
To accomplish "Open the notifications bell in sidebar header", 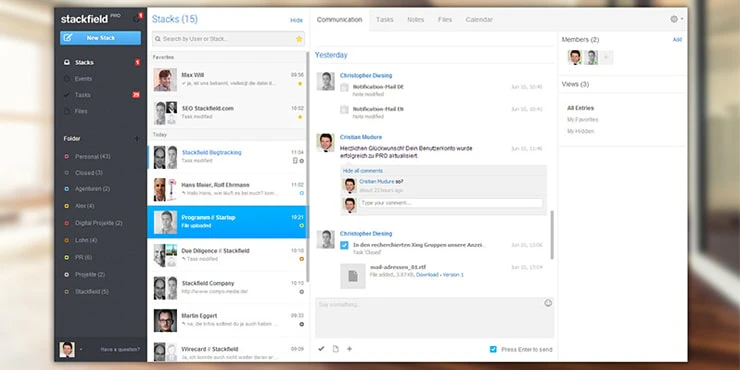I will 137,18.
